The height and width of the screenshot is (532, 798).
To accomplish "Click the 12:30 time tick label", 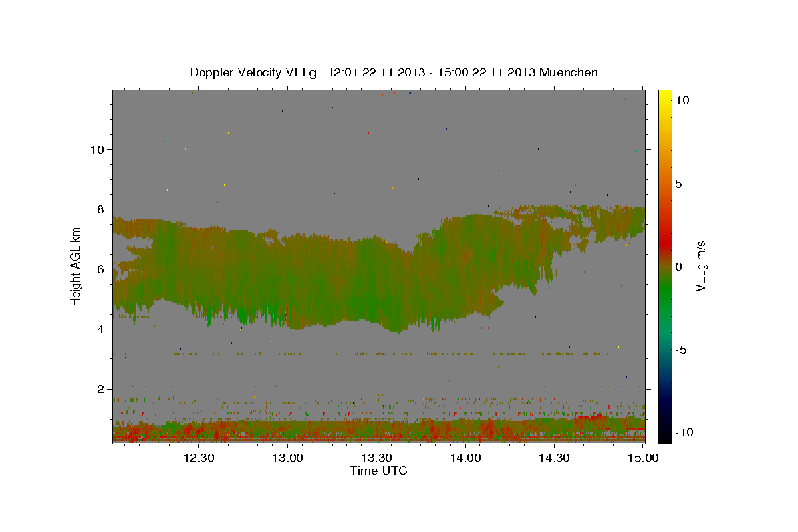I will pos(199,458).
